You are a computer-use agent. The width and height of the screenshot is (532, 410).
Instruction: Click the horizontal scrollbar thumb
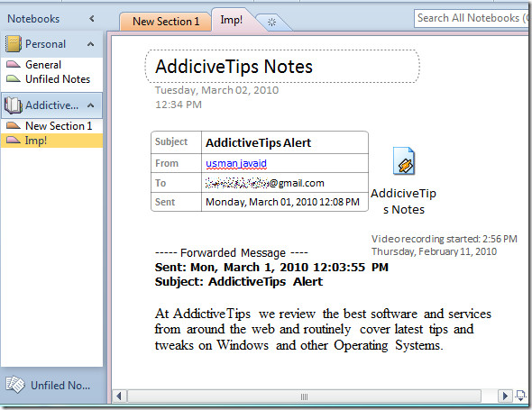tap(304, 396)
